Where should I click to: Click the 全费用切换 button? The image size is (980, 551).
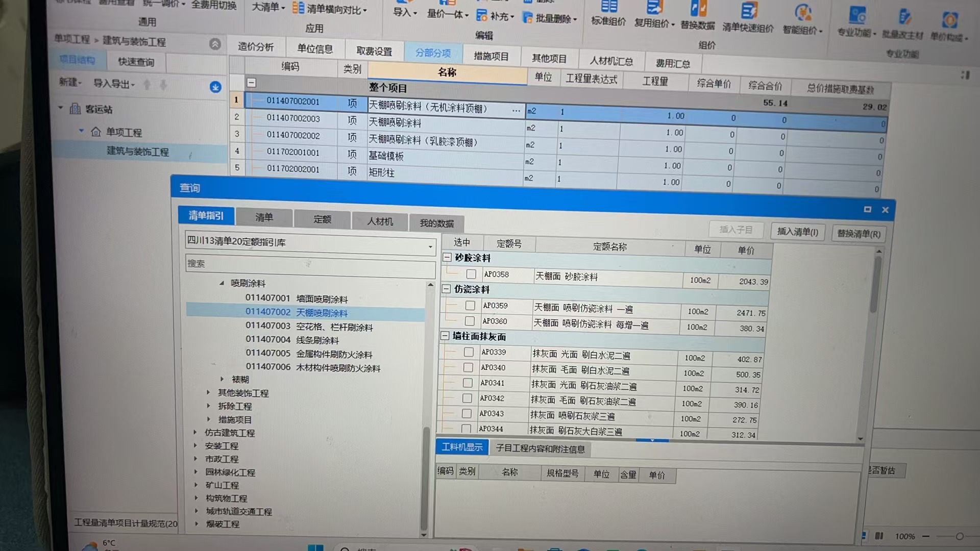pyautogui.click(x=214, y=6)
